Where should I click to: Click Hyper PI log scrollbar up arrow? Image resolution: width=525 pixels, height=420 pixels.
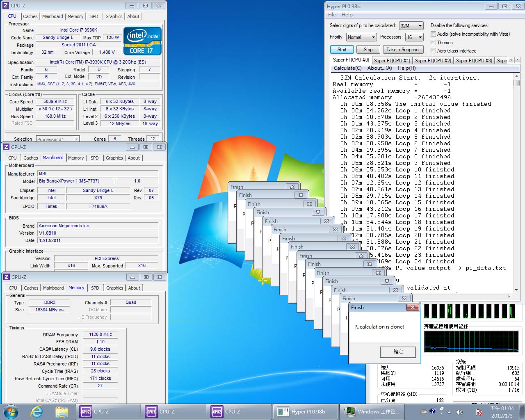point(516,76)
